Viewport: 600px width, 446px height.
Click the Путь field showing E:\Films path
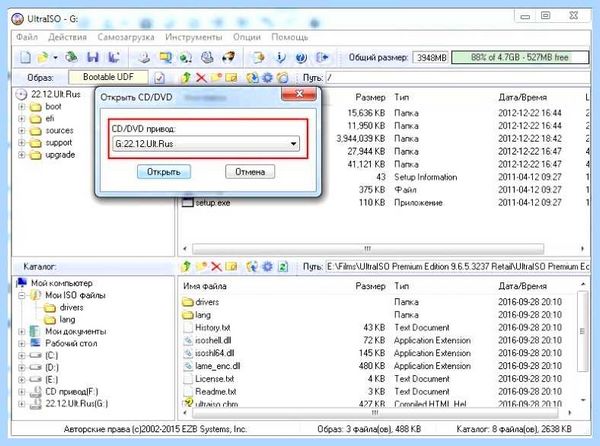(x=457, y=267)
